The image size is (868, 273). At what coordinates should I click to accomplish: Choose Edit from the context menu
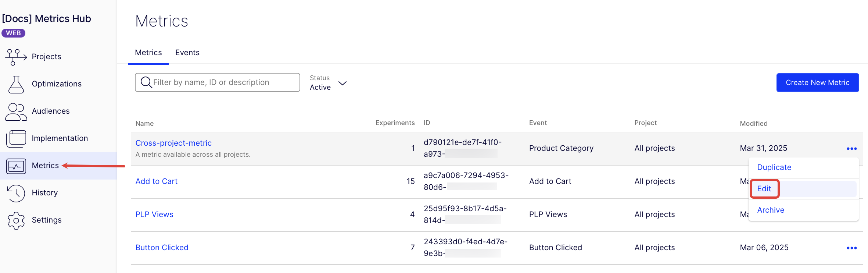coord(764,189)
